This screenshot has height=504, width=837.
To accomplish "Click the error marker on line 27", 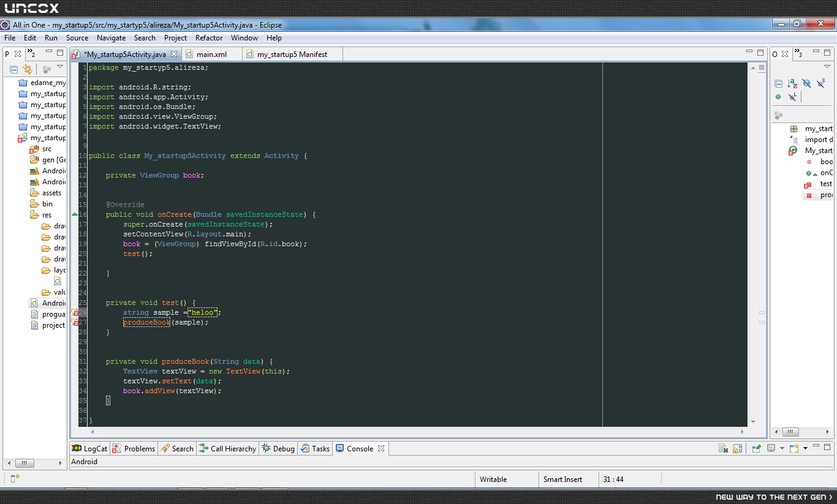I will coord(75,322).
